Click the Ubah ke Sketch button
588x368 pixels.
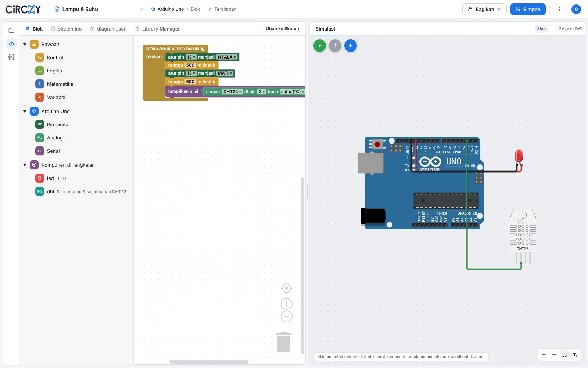pos(282,29)
